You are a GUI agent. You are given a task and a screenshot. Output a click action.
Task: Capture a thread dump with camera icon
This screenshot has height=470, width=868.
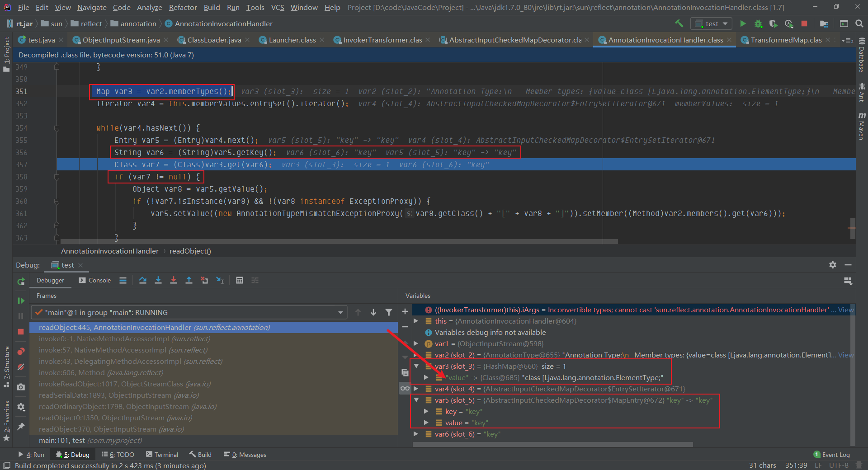click(21, 387)
